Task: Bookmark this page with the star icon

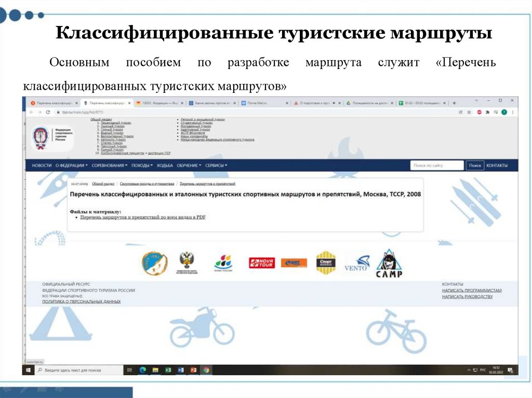Action: pyautogui.click(x=470, y=112)
